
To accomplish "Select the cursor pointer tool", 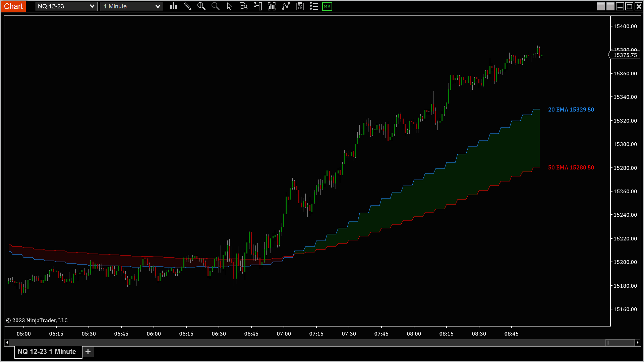I will 229,6.
